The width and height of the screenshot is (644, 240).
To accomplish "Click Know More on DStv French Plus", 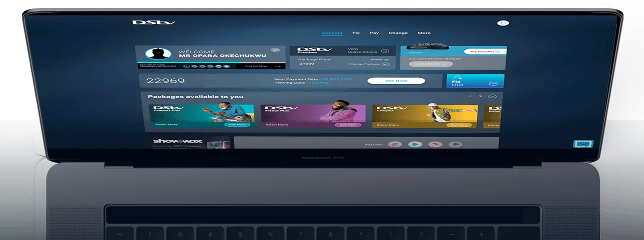I will tap(277, 125).
